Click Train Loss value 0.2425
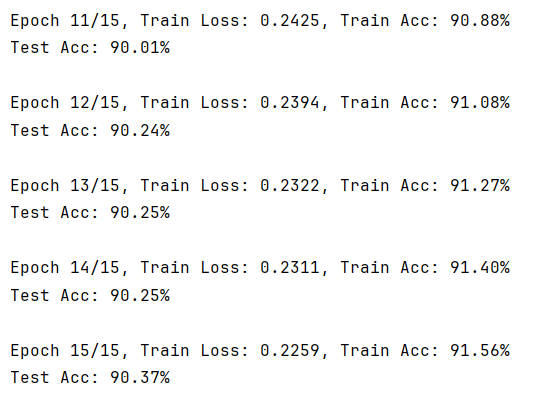 click(x=290, y=21)
